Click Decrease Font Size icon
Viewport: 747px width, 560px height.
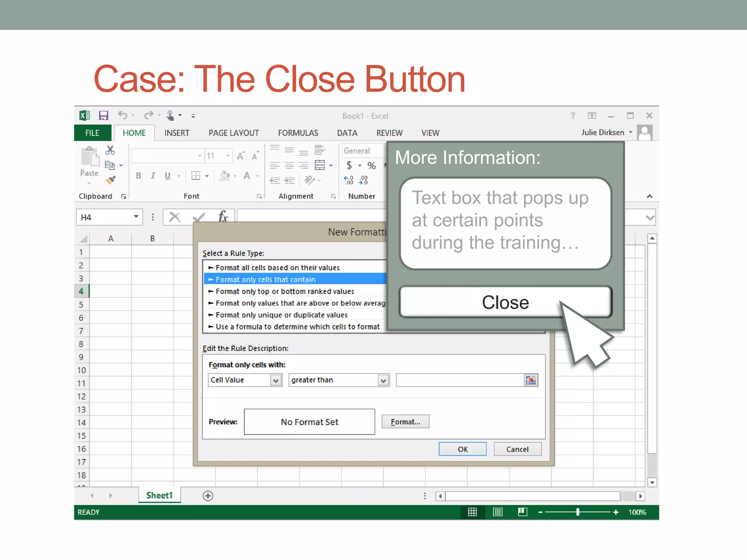tap(256, 156)
